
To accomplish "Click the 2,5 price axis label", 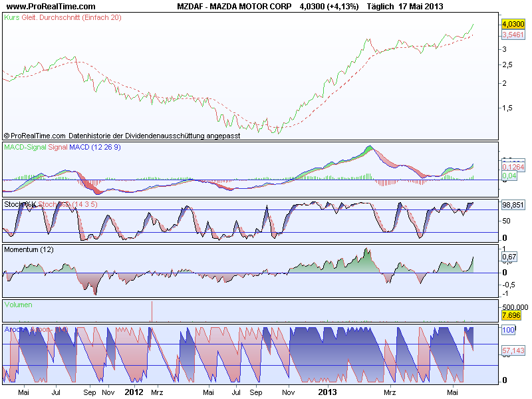I will [x=507, y=65].
